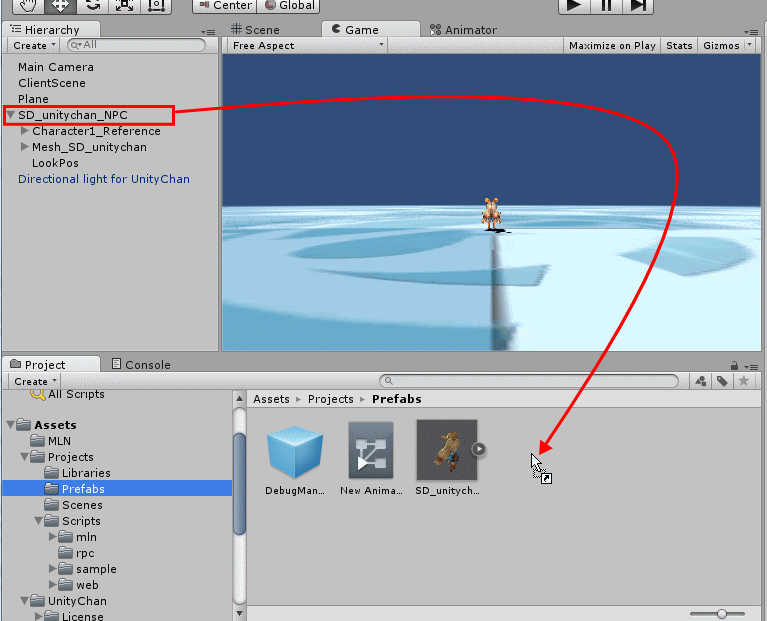767x621 pixels.
Task: Toggle Gizmos in Game view
Action: [x=721, y=45]
